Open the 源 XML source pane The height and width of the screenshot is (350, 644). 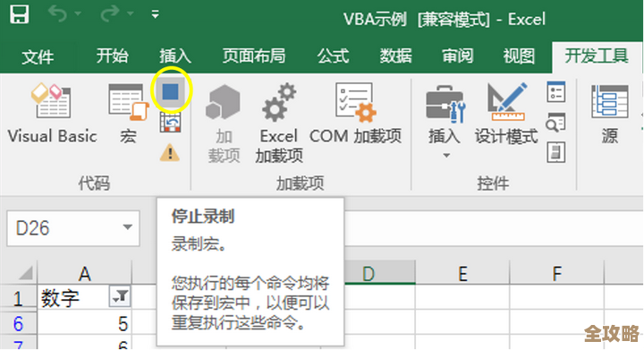(609, 114)
